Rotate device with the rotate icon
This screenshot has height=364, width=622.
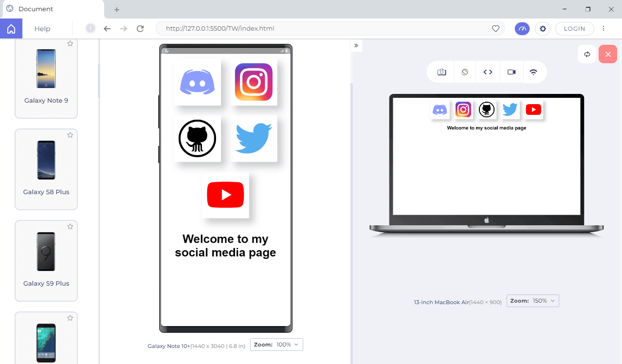tap(465, 72)
